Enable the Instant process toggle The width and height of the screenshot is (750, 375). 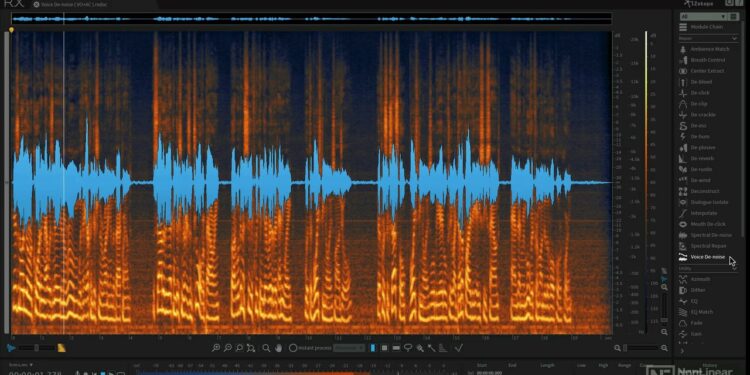click(293, 348)
